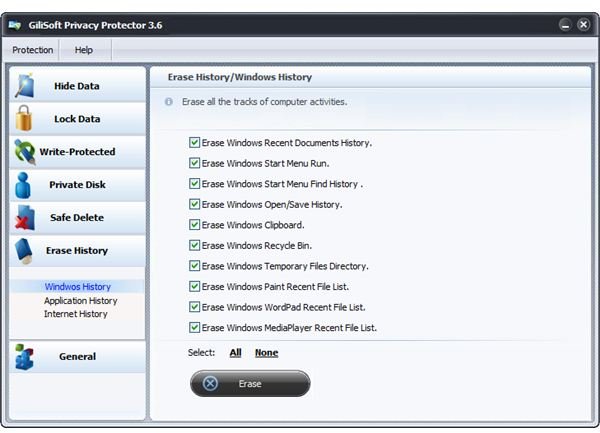Screen dimensions: 600x433
Task: Click the Hide Data wand icon
Action: point(25,85)
